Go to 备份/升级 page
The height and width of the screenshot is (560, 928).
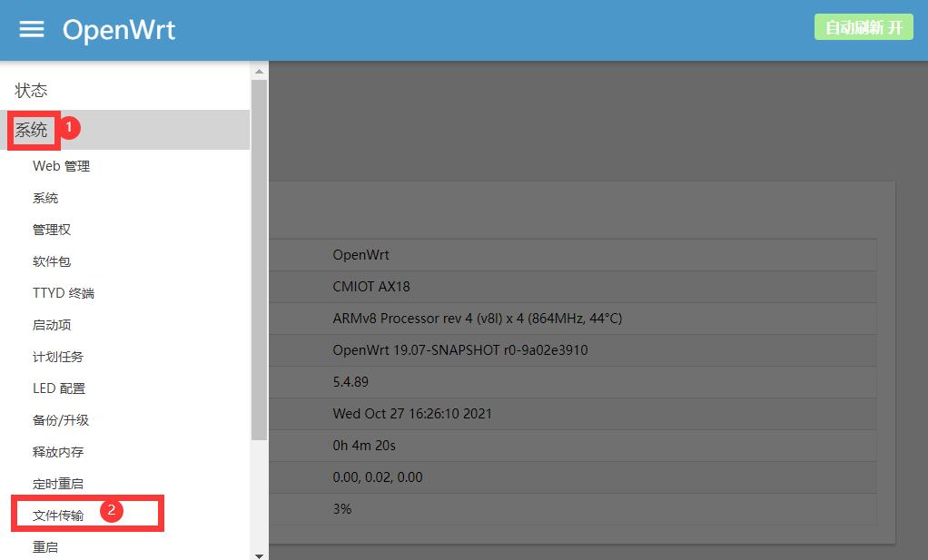pos(61,420)
